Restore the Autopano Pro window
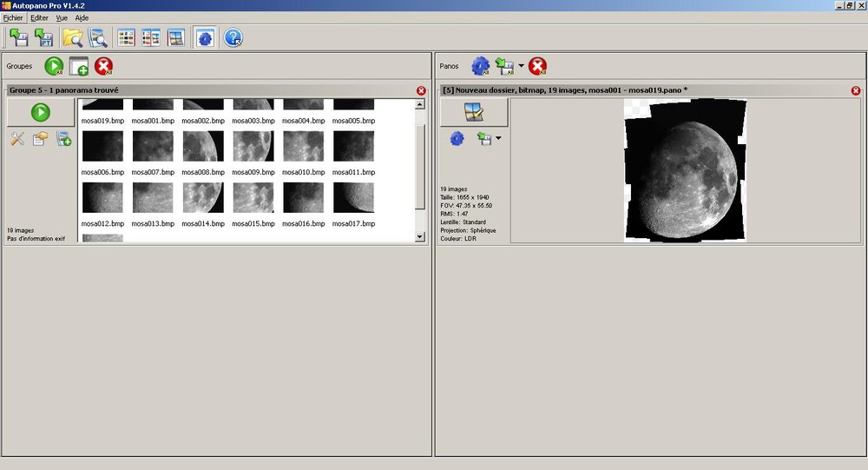Screen dimensions: 868x470 point(850,5)
